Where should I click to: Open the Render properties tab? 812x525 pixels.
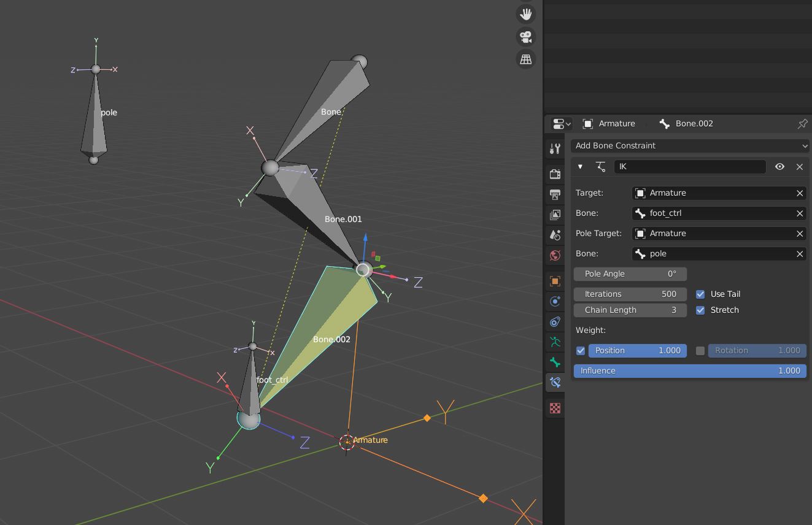pos(555,174)
